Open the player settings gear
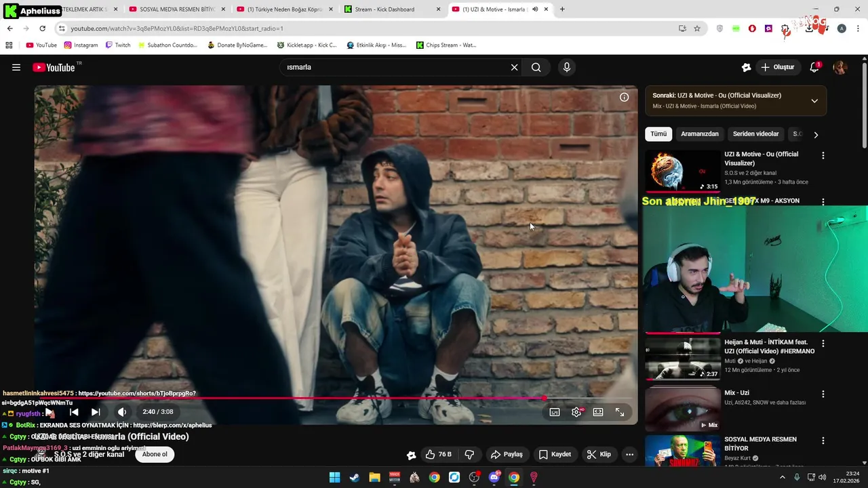 [x=576, y=411]
